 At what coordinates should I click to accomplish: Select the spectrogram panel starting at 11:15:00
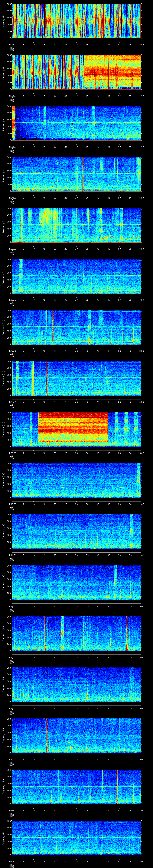click(x=77, y=736)
